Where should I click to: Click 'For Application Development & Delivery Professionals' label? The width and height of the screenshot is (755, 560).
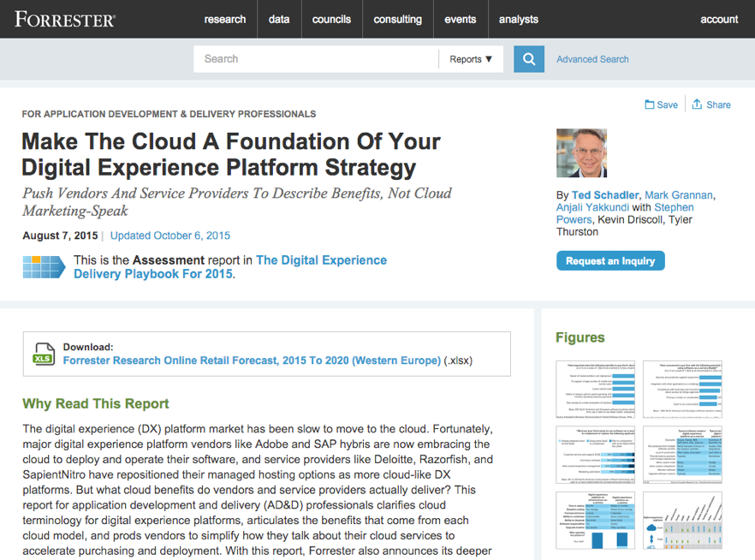point(169,114)
